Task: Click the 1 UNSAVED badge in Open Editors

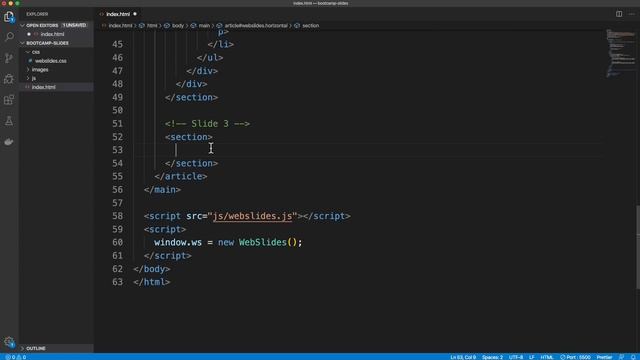Action: coord(74,25)
